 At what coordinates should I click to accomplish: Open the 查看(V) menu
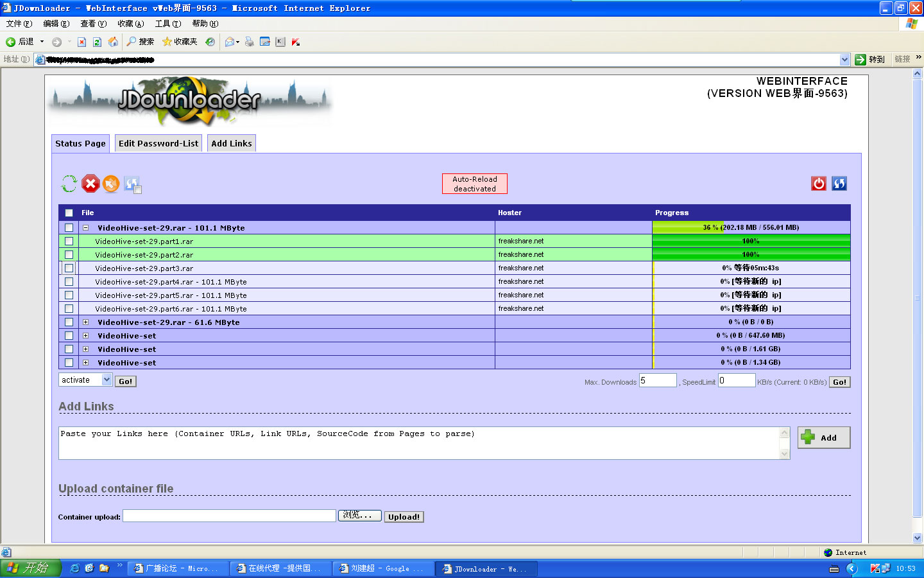[x=94, y=24]
